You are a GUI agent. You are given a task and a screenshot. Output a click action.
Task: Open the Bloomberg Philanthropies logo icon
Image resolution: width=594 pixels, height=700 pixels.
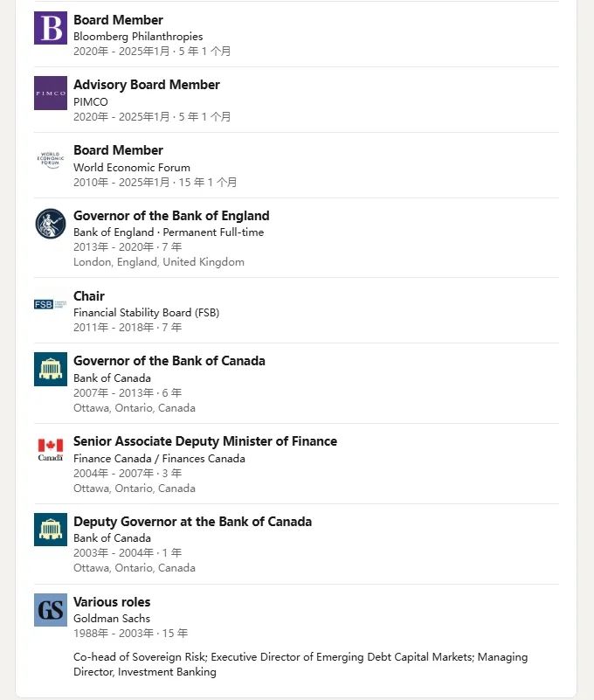51,28
